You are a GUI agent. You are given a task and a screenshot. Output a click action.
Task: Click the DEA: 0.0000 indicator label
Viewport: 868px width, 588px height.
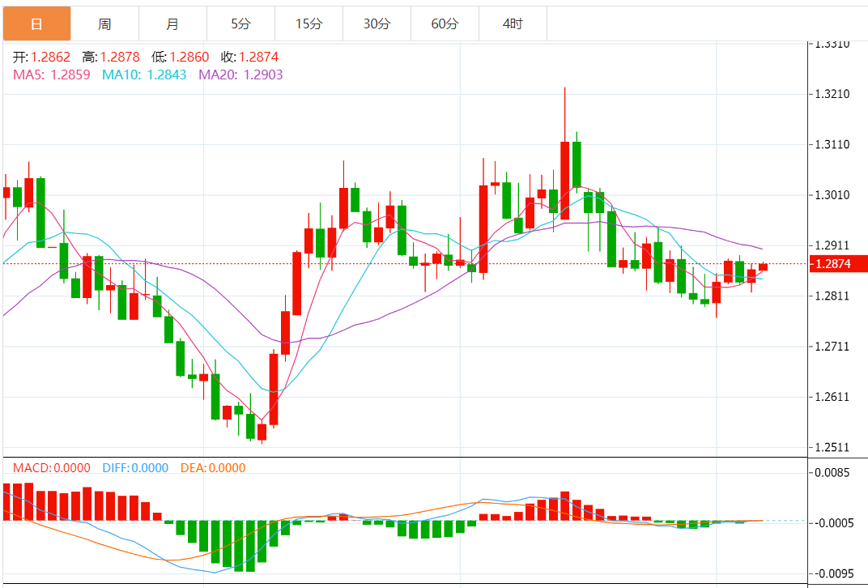point(213,468)
